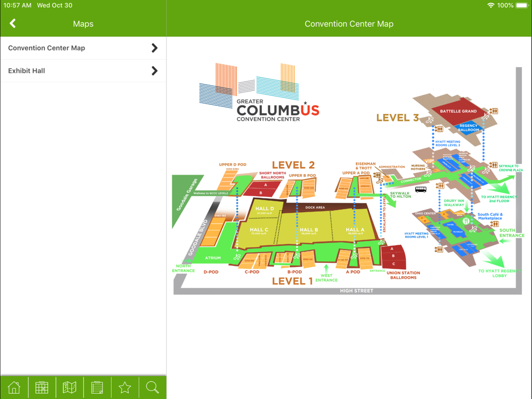Open the schedule calendar grid icon
The image size is (532, 399).
click(x=41, y=387)
